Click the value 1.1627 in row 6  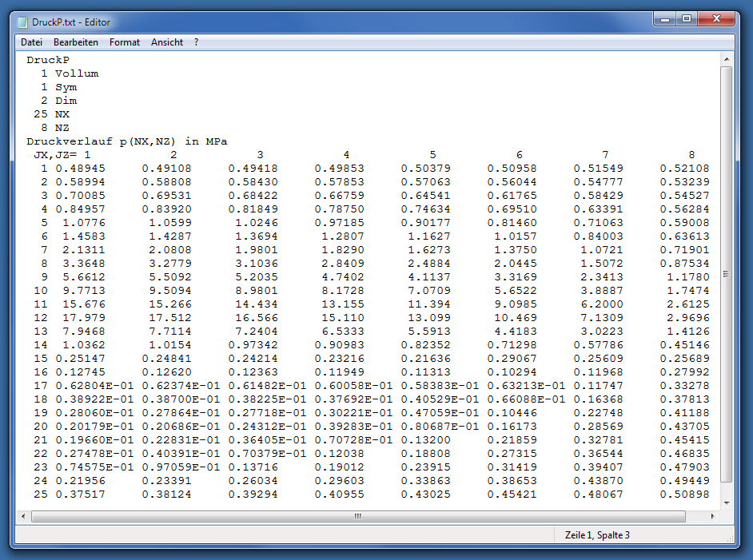point(429,236)
